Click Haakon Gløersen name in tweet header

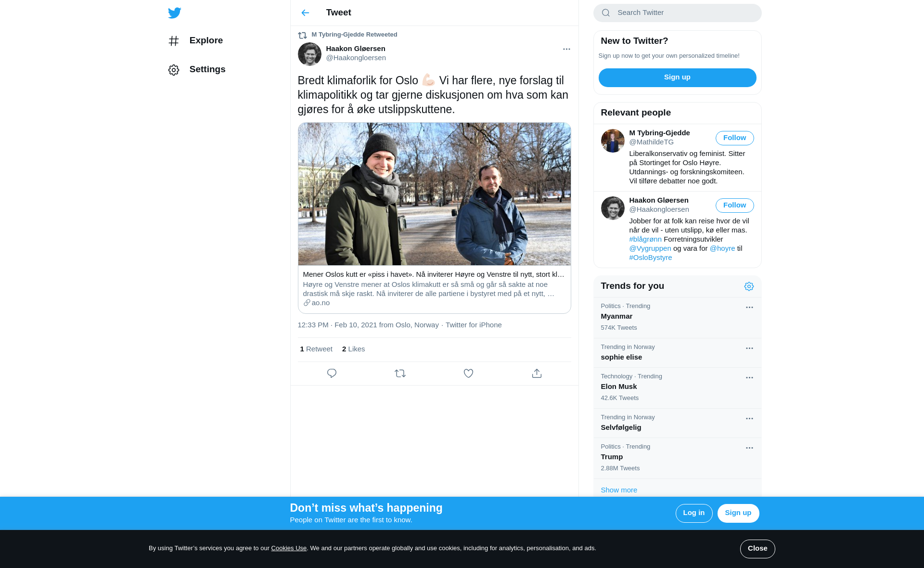pyautogui.click(x=356, y=49)
